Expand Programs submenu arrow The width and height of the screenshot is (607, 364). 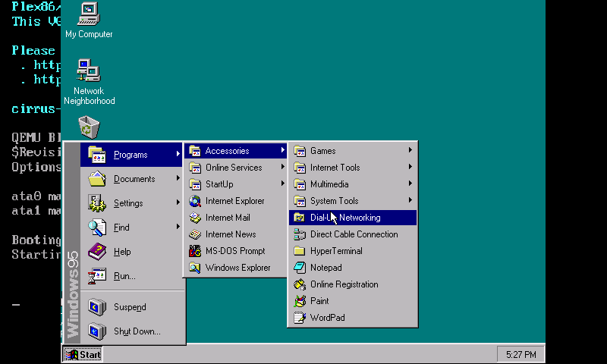click(178, 154)
